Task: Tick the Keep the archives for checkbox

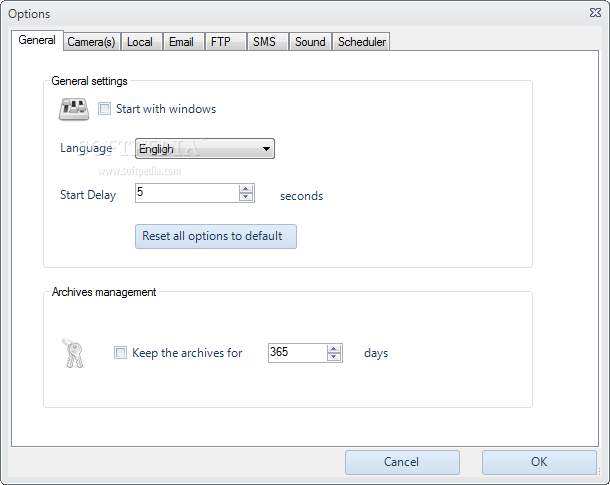Action: [120, 353]
